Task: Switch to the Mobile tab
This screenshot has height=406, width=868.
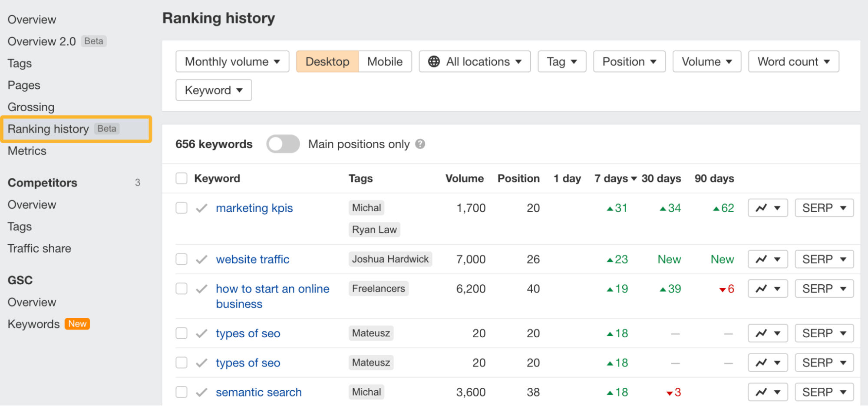Action: 385,62
